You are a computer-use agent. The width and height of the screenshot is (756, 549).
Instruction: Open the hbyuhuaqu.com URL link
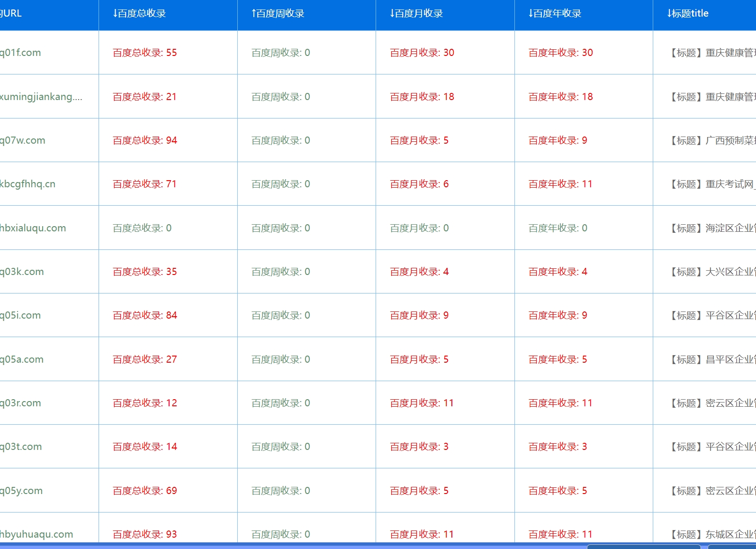[36, 534]
